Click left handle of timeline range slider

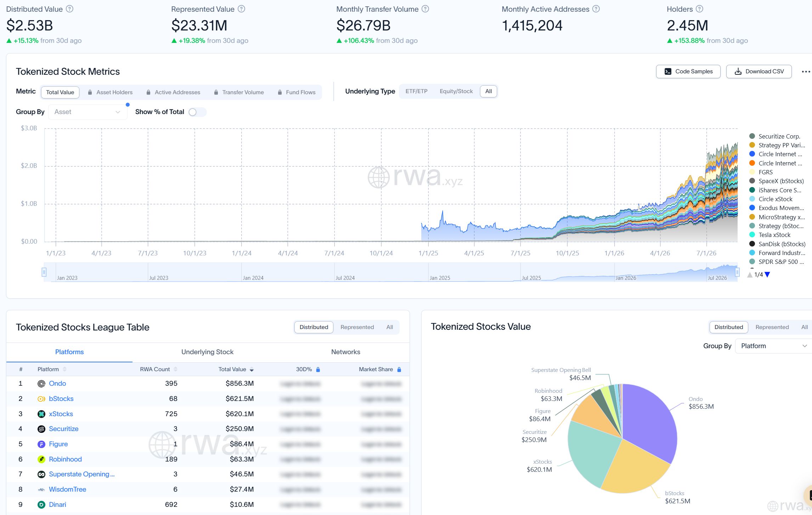44,272
